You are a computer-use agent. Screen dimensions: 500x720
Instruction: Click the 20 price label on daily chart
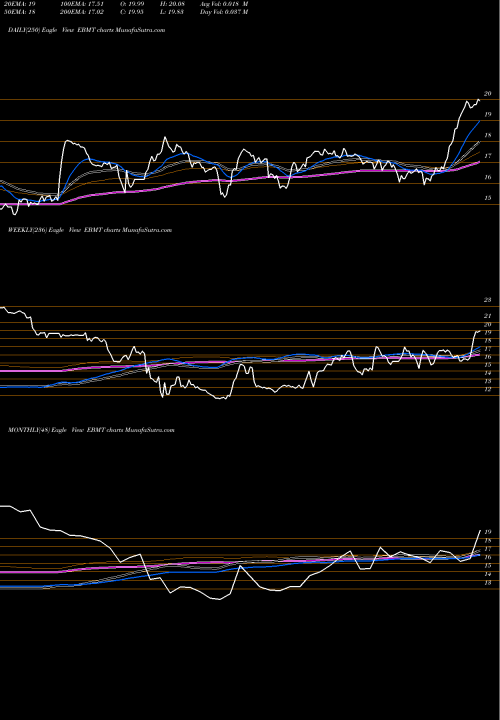[x=488, y=94]
